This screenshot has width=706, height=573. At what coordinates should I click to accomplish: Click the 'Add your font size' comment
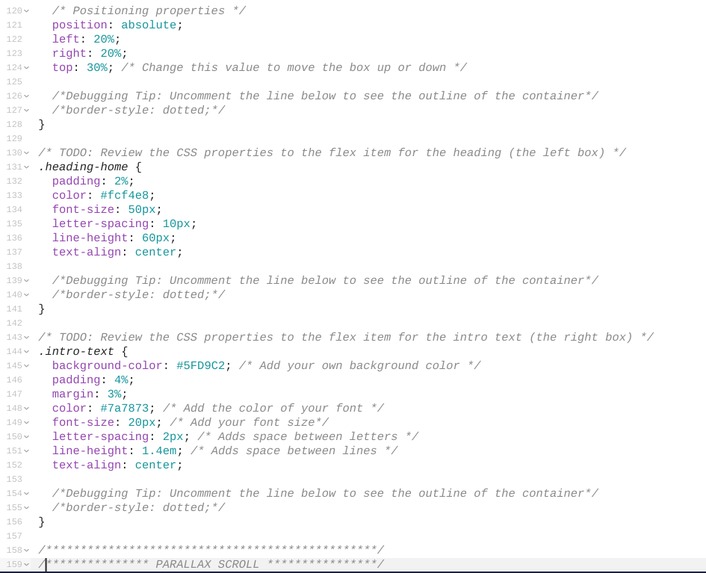pyautogui.click(x=249, y=422)
